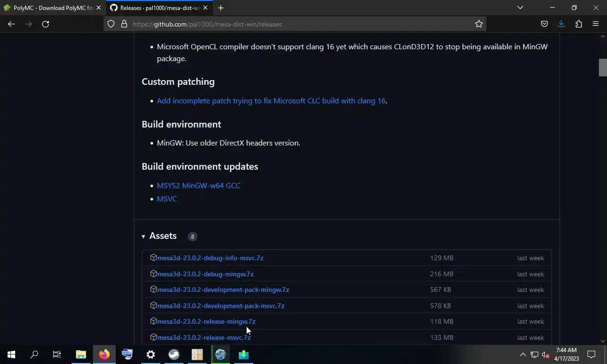The height and width of the screenshot is (364, 607).
Task: Click the padlock site security icon
Action: click(x=124, y=24)
